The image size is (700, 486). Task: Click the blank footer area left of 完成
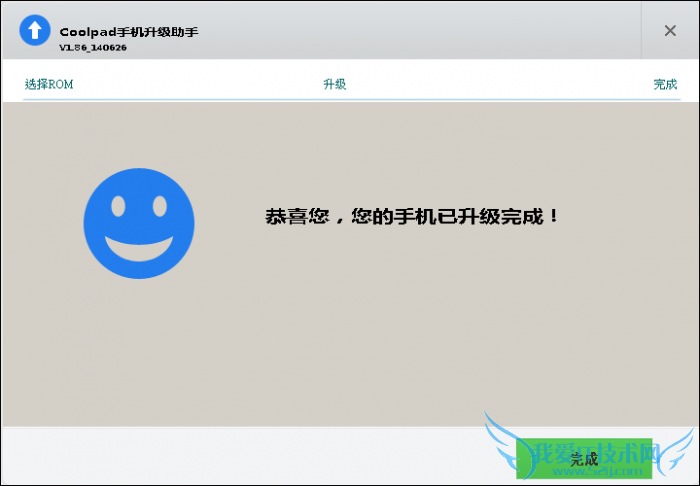[x=250, y=457]
